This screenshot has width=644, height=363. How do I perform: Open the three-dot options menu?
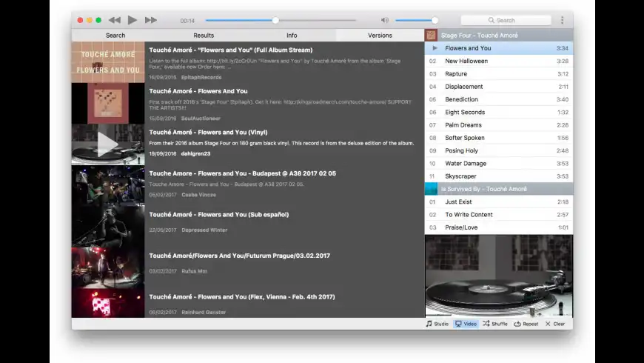[563, 20]
